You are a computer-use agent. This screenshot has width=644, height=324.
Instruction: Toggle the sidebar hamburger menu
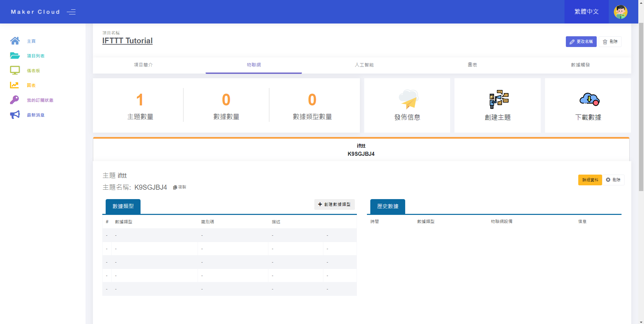(x=71, y=12)
